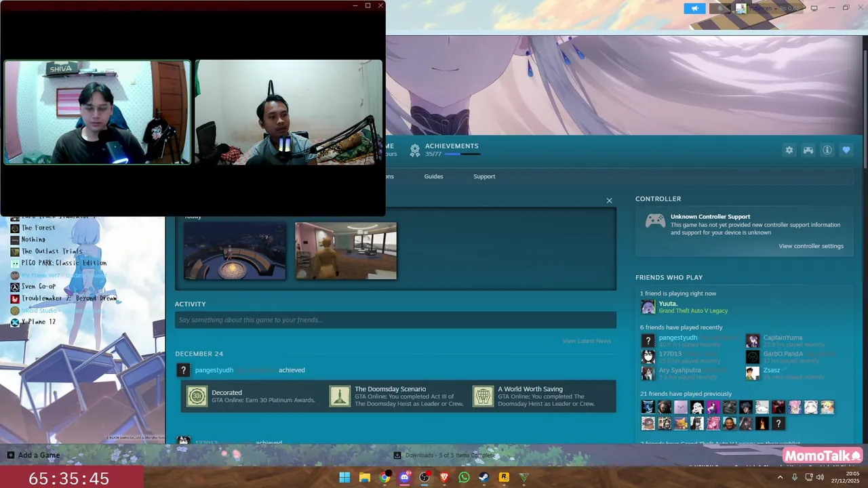
Task: Click A World Worth Saving achievement icon
Action: (483, 396)
